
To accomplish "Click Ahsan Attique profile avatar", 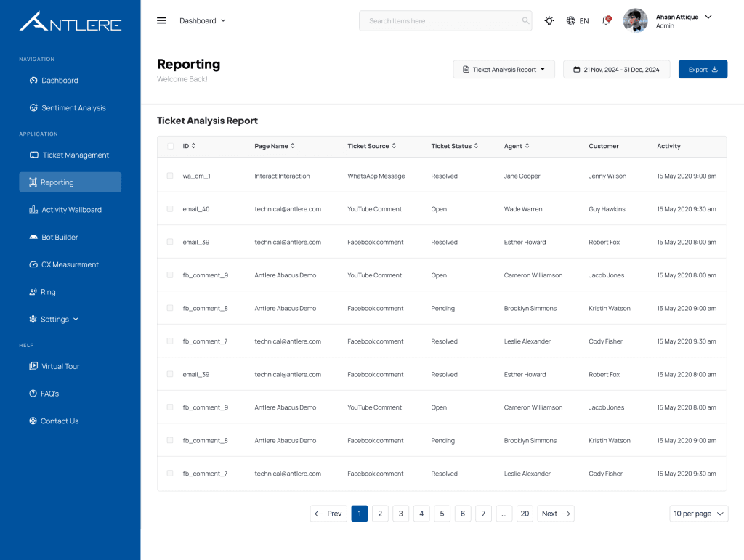I will [635, 20].
